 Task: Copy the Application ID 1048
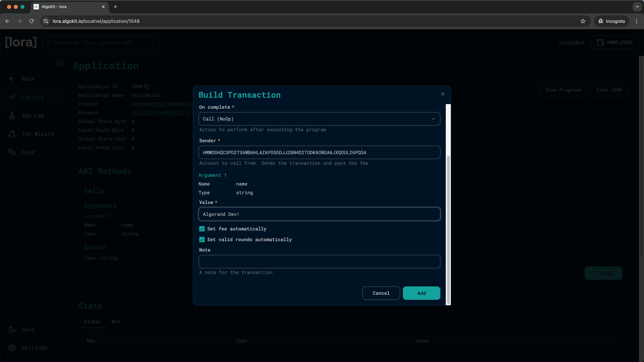(147, 86)
